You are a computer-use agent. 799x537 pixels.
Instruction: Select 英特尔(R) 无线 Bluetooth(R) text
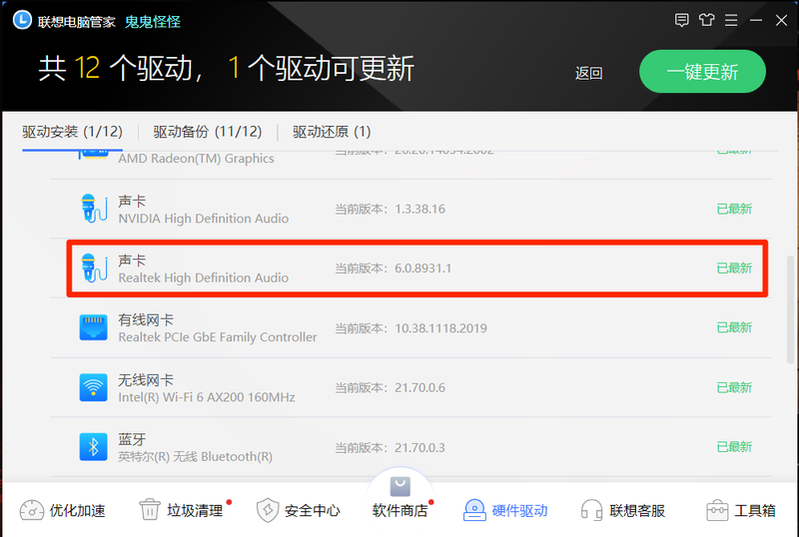click(x=195, y=457)
